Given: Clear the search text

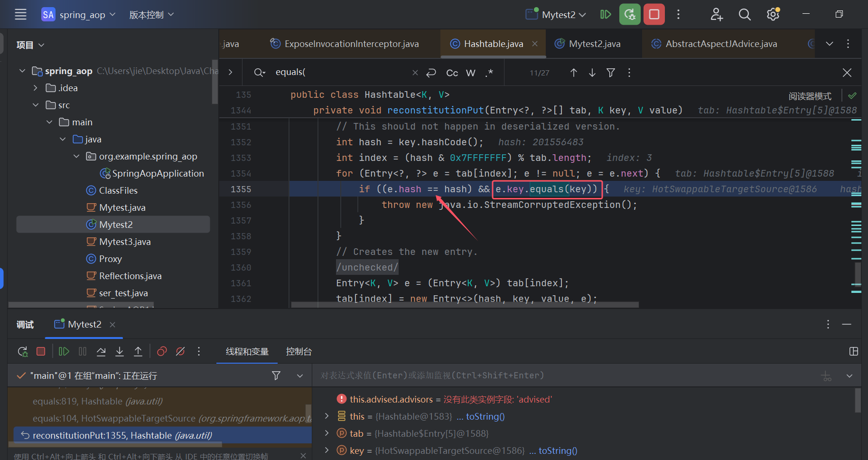Looking at the screenshot, I should (x=415, y=72).
